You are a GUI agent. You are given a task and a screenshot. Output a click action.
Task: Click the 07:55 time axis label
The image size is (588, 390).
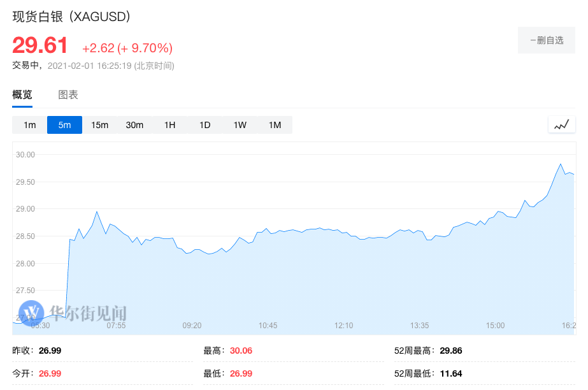pos(116,326)
